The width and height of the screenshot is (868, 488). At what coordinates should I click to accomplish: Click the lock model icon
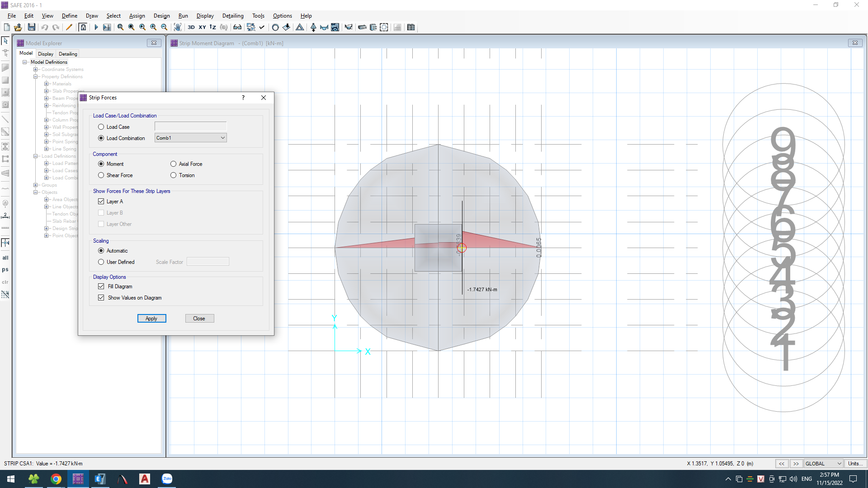click(83, 27)
